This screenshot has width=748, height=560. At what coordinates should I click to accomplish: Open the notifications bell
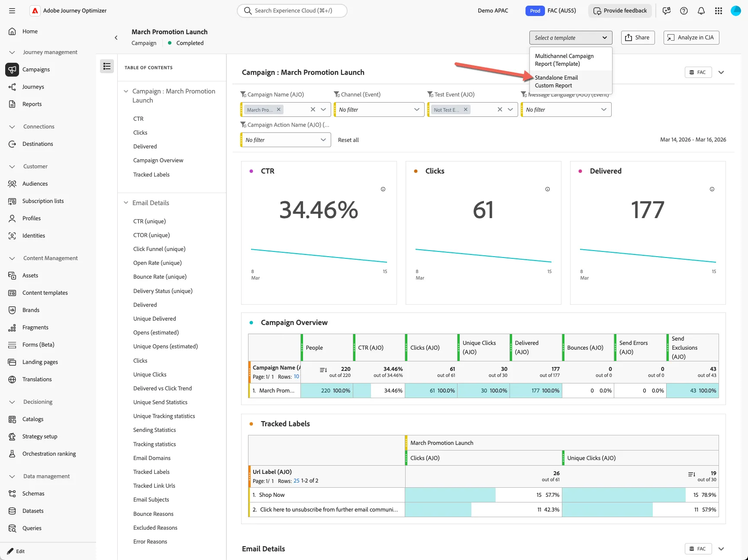[701, 11]
